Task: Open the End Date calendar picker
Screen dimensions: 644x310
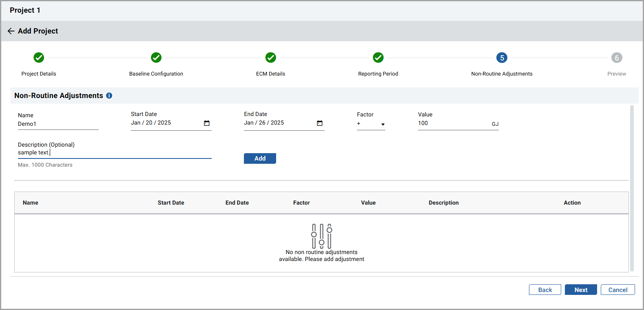Action: coord(320,123)
